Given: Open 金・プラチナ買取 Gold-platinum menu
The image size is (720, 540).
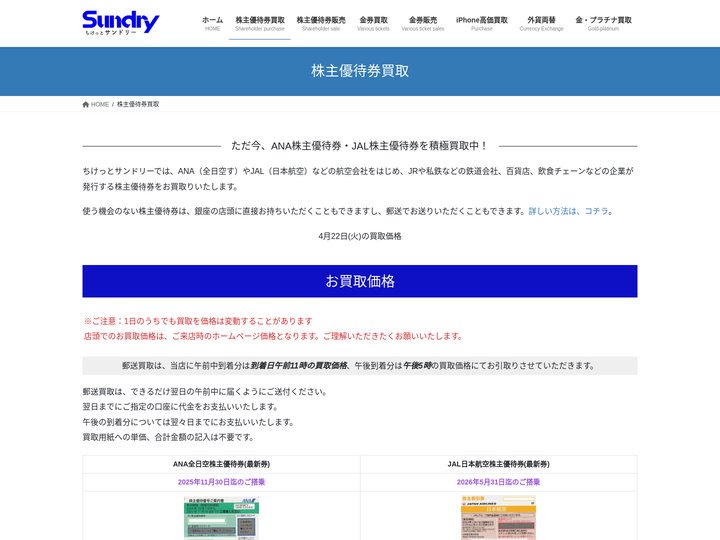Looking at the screenshot, I should 603,23.
